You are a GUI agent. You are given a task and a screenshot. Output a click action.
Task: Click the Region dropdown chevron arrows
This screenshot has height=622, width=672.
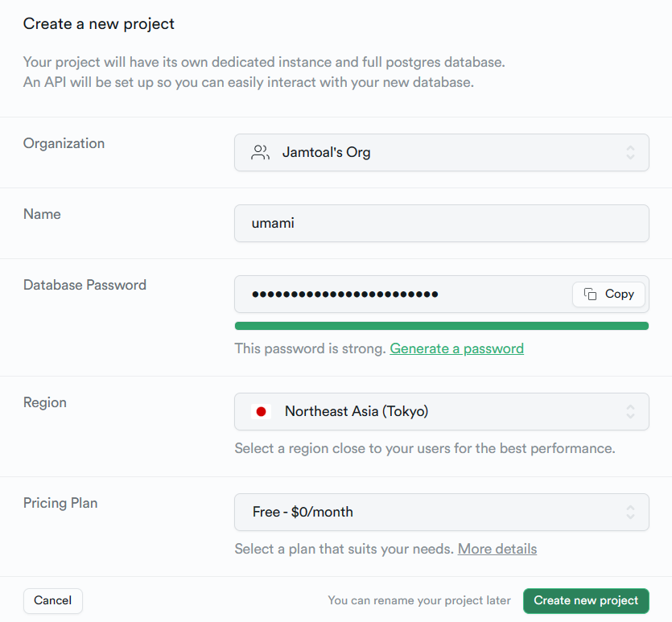point(630,411)
